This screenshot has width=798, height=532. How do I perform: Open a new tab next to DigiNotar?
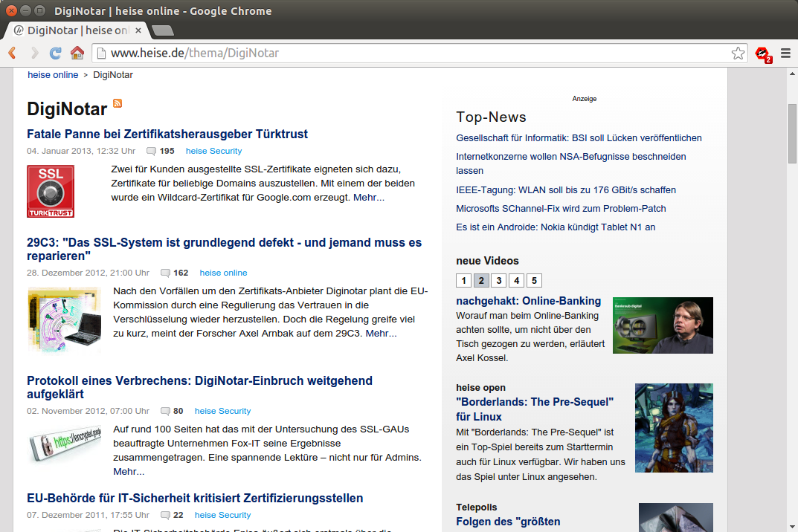click(x=162, y=30)
